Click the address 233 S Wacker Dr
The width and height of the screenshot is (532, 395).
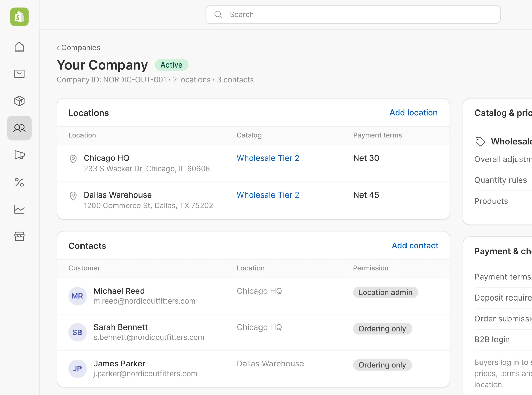[x=147, y=169]
